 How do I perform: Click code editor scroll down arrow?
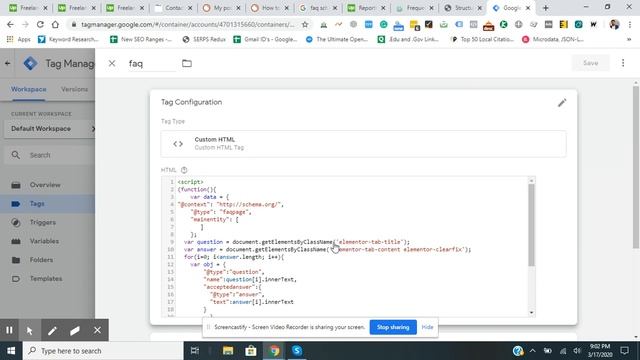click(531, 313)
